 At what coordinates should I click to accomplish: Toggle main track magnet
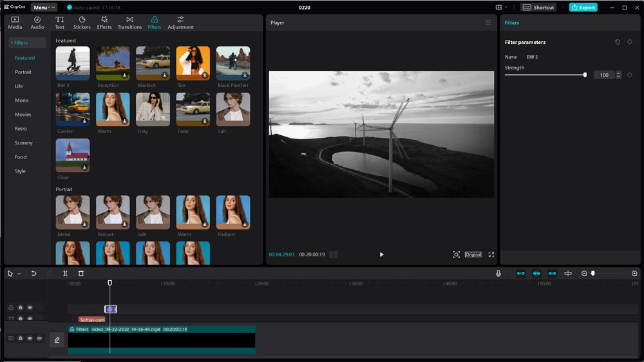tap(521, 273)
